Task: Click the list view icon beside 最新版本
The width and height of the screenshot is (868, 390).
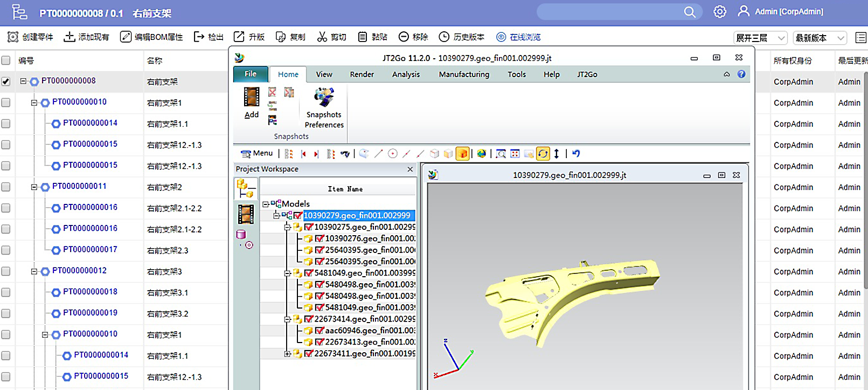Action: click(x=861, y=38)
